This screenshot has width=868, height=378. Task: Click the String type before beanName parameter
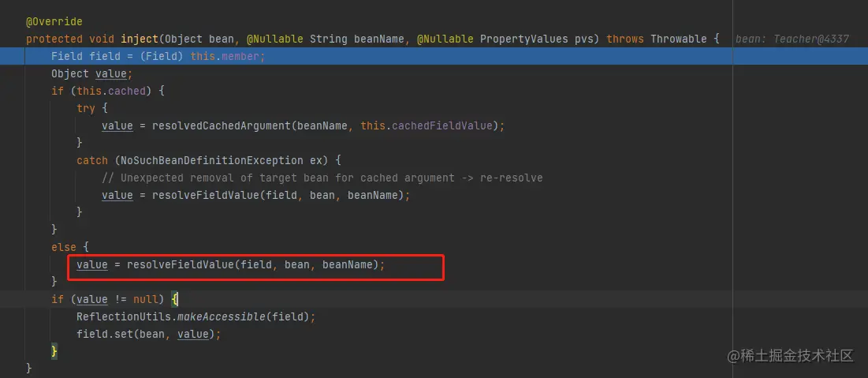pyautogui.click(x=329, y=39)
